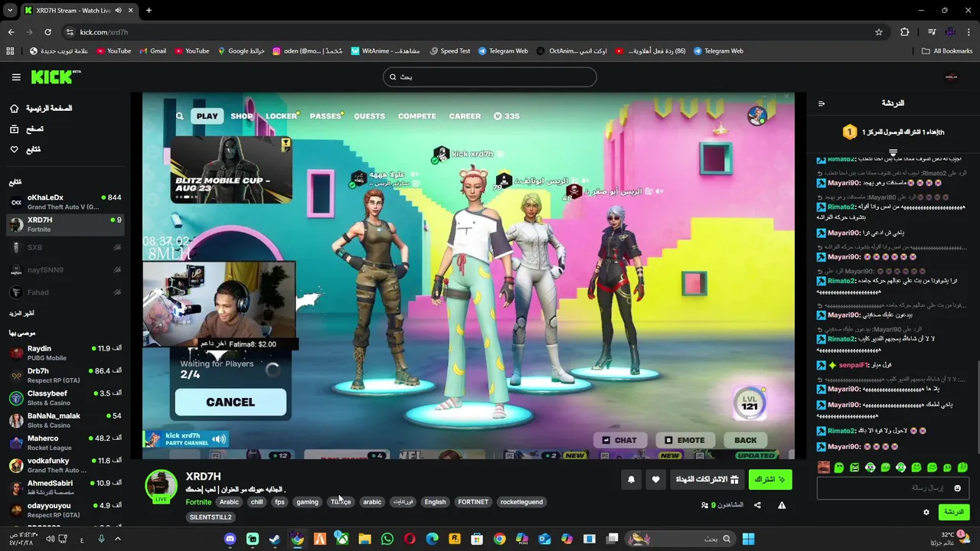Expand show more followed channels

[x=21, y=313]
